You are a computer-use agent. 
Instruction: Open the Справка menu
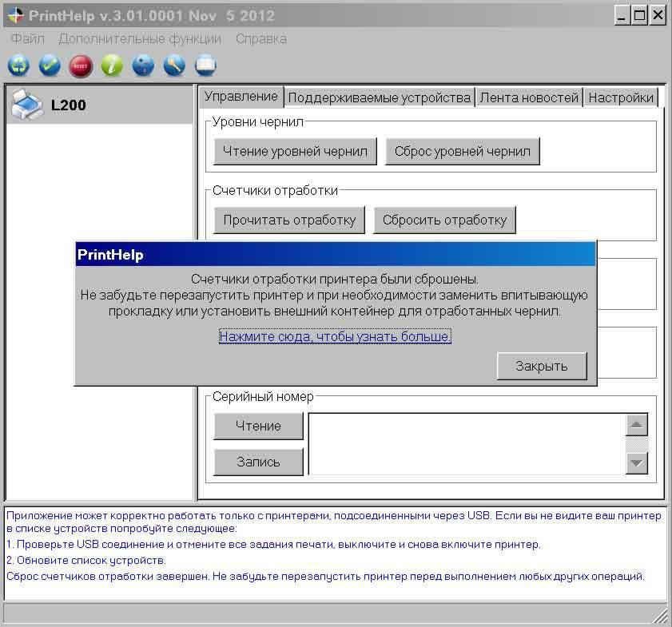point(261,38)
